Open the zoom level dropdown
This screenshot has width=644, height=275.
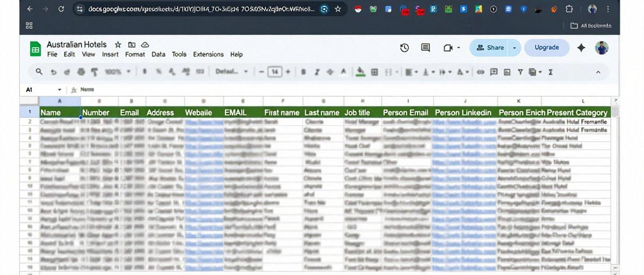(117, 72)
